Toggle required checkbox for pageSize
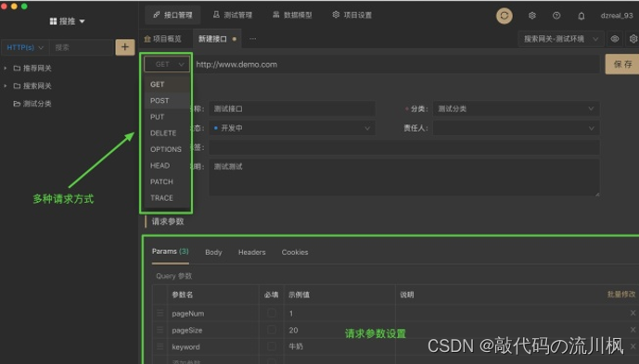This screenshot has width=639, height=364. (272, 330)
